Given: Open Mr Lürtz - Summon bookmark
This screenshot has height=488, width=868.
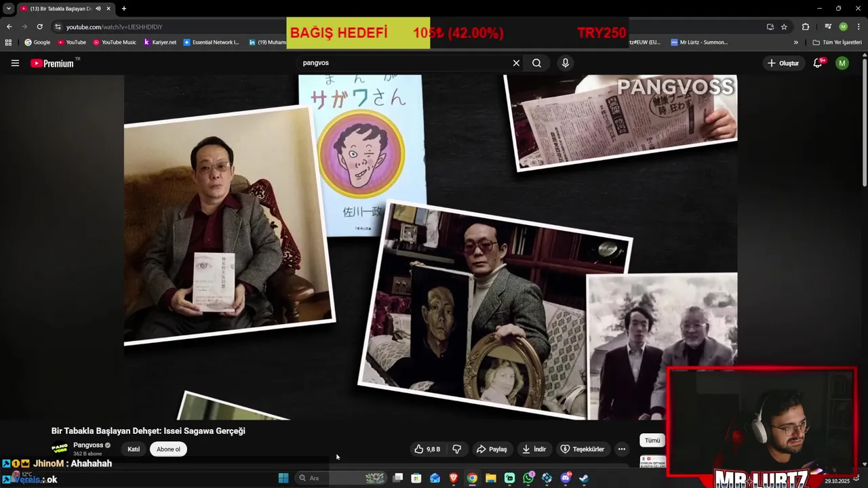Looking at the screenshot, I should [x=699, y=42].
